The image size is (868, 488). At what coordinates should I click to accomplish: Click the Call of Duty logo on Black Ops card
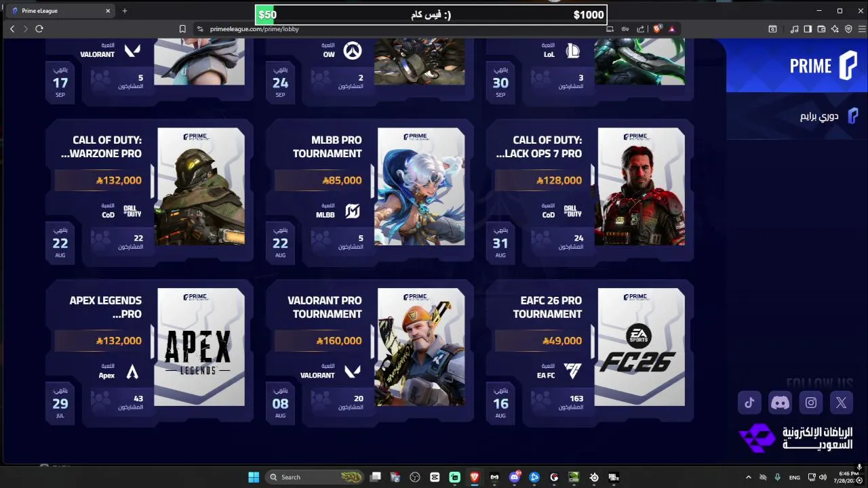click(573, 211)
